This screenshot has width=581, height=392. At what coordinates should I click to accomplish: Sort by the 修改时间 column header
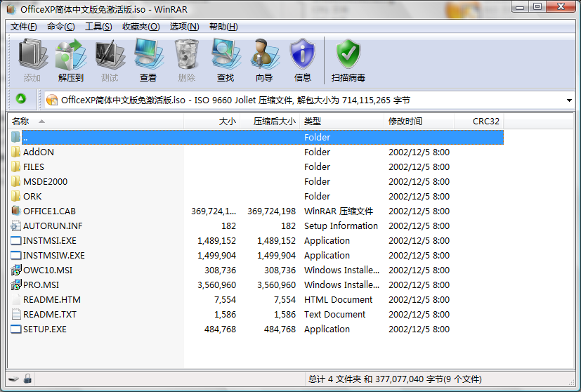(419, 121)
